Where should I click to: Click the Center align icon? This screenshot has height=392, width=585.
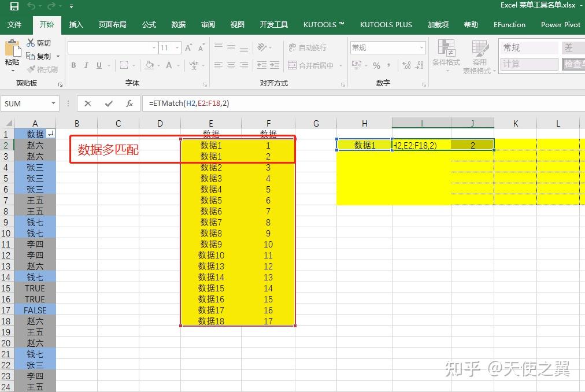[231, 65]
